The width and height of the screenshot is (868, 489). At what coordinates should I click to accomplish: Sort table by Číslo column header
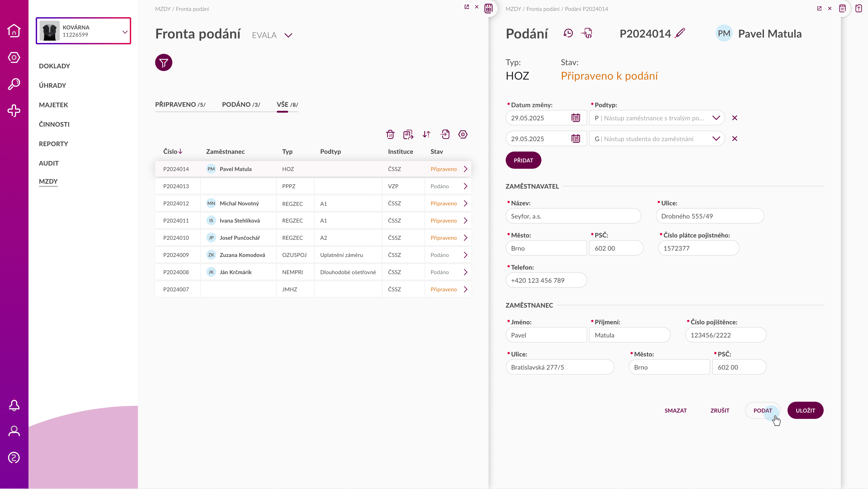[x=173, y=151]
